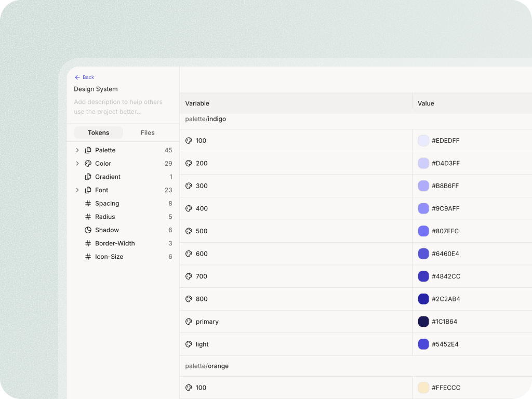Image resolution: width=532 pixels, height=399 pixels.
Task: Expand the Font token group
Action: pyautogui.click(x=77, y=190)
